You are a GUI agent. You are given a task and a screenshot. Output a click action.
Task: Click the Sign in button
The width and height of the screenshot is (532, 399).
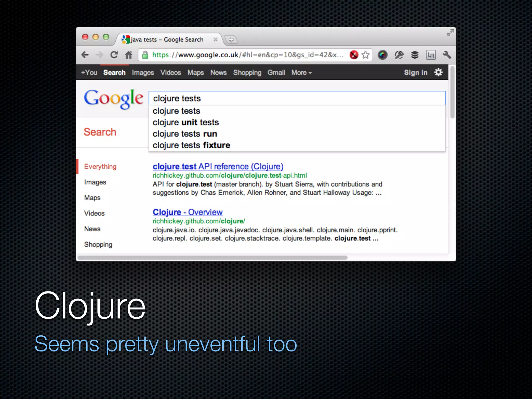[x=416, y=72]
